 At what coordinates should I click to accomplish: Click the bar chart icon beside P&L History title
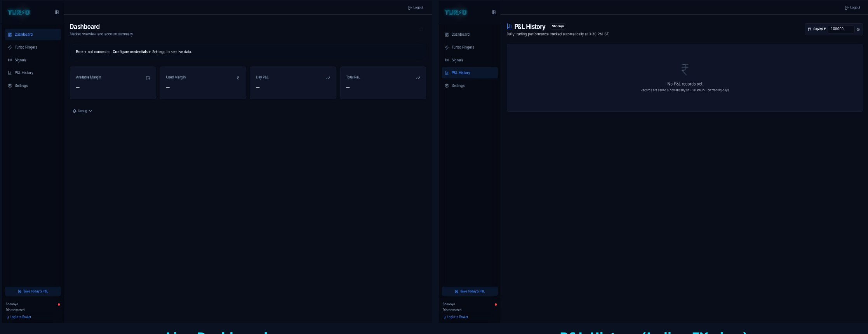pyautogui.click(x=510, y=26)
